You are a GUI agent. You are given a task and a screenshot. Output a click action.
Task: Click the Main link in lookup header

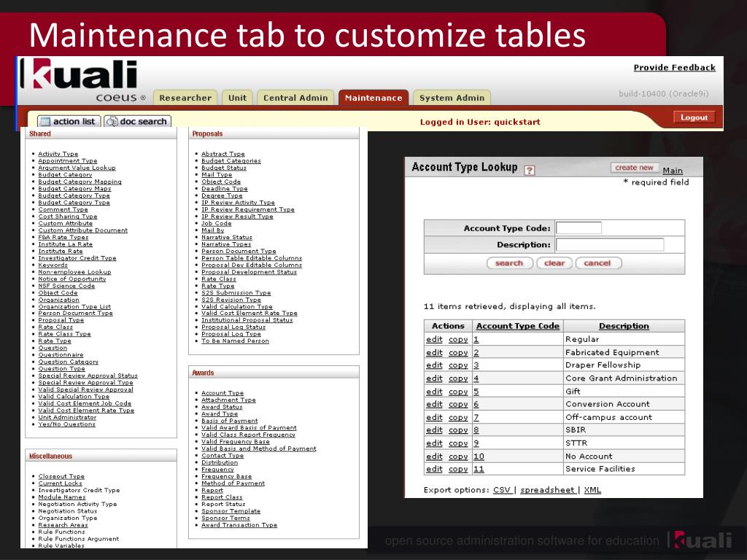(x=672, y=171)
